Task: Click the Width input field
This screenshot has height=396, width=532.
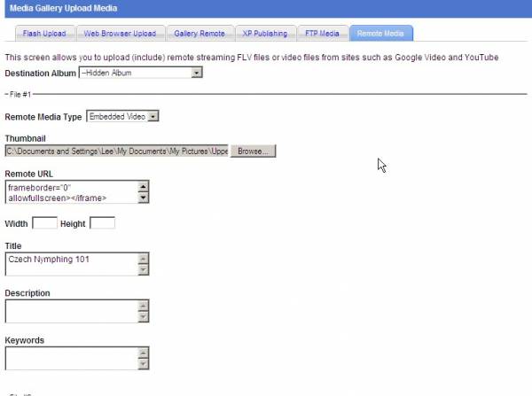Action: (44, 223)
